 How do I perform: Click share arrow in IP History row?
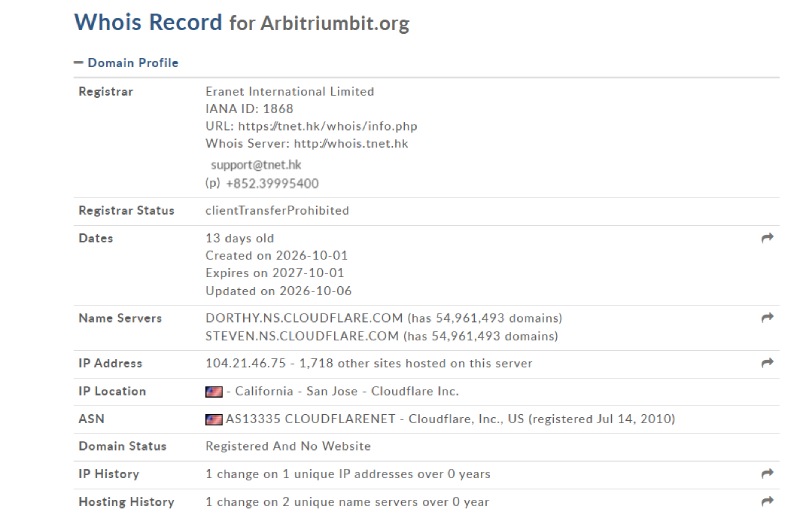[767, 474]
